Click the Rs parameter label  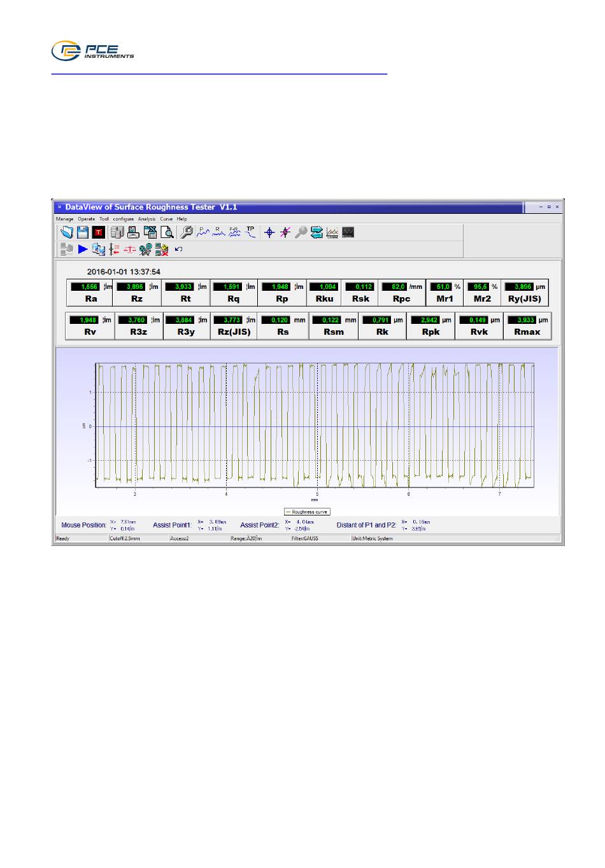point(283,332)
